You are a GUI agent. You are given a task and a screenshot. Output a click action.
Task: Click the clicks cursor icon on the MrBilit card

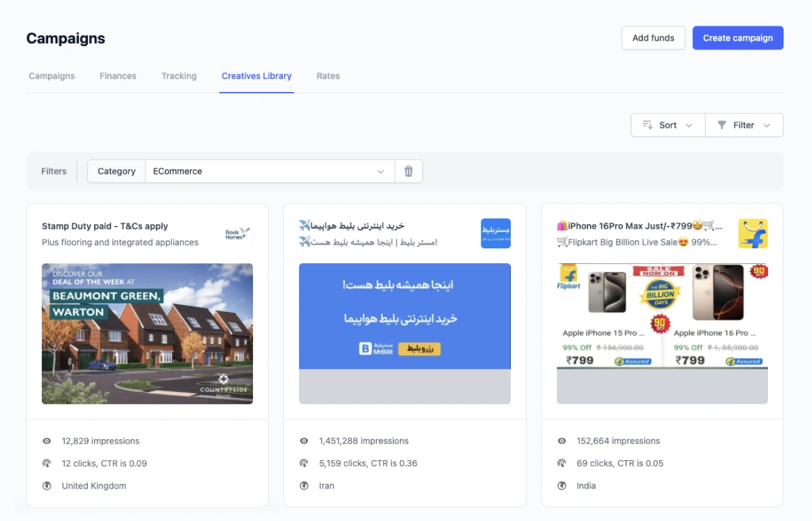pos(304,463)
